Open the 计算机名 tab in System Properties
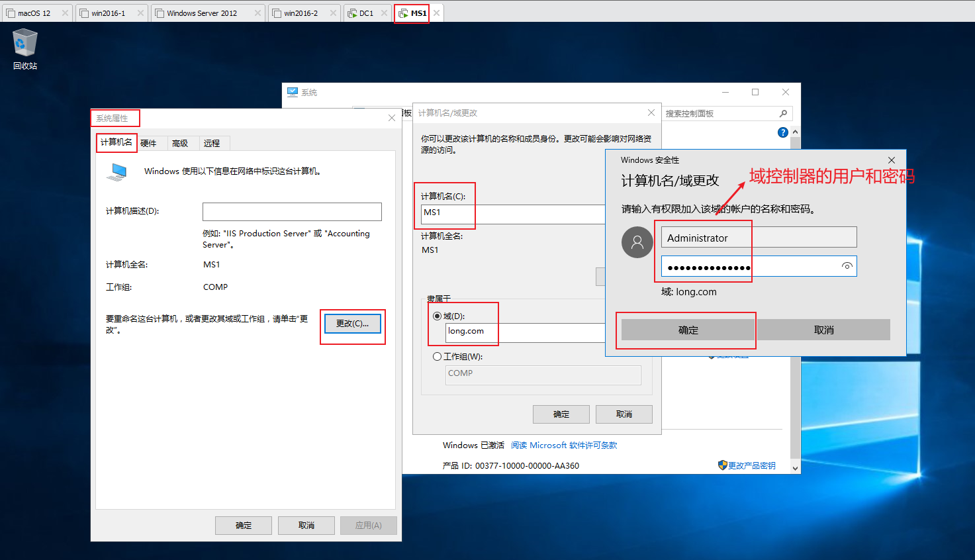This screenshot has height=560, width=975. tap(116, 142)
